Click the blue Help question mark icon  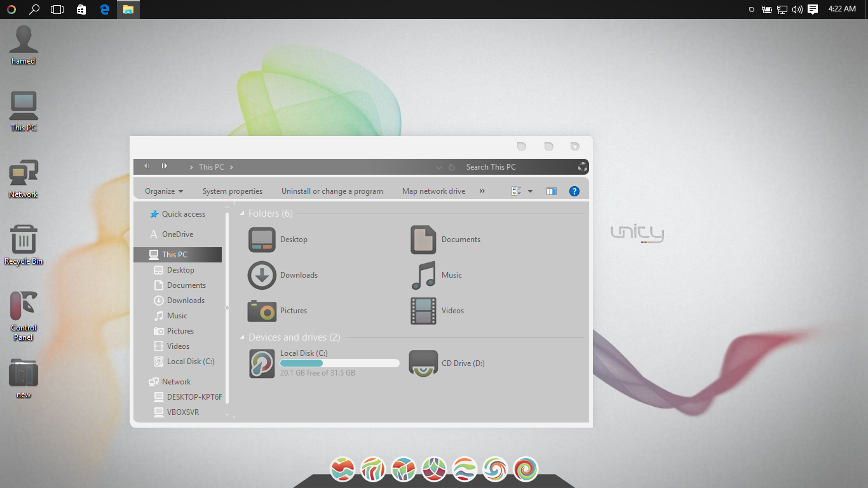coord(574,191)
